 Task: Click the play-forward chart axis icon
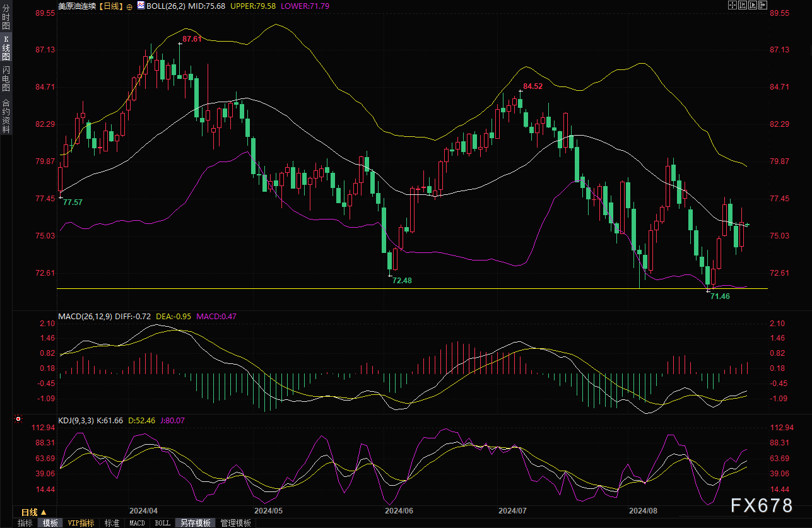pyautogui.click(x=752, y=5)
